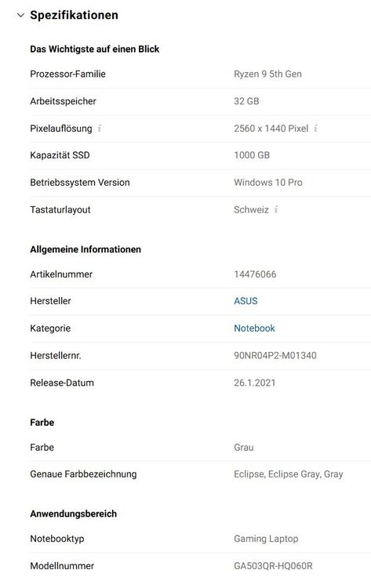371x588 pixels.
Task: Click info icon beside Pixelauflösung label
Action: pyautogui.click(x=100, y=129)
